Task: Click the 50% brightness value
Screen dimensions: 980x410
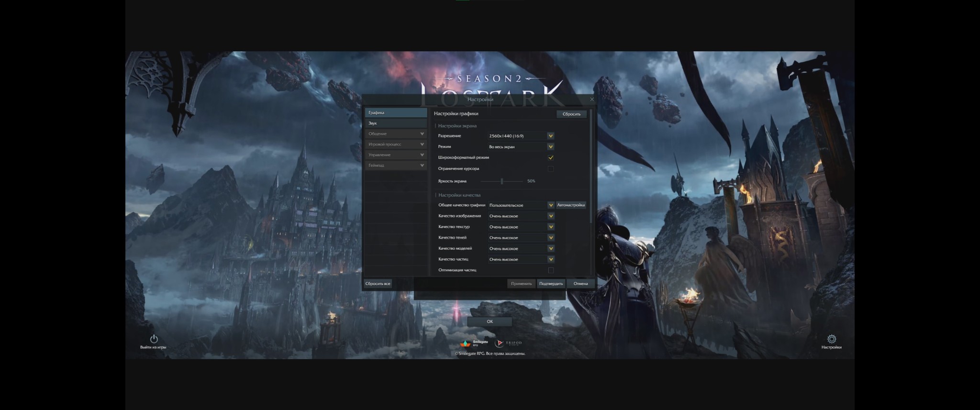Action: pos(531,181)
